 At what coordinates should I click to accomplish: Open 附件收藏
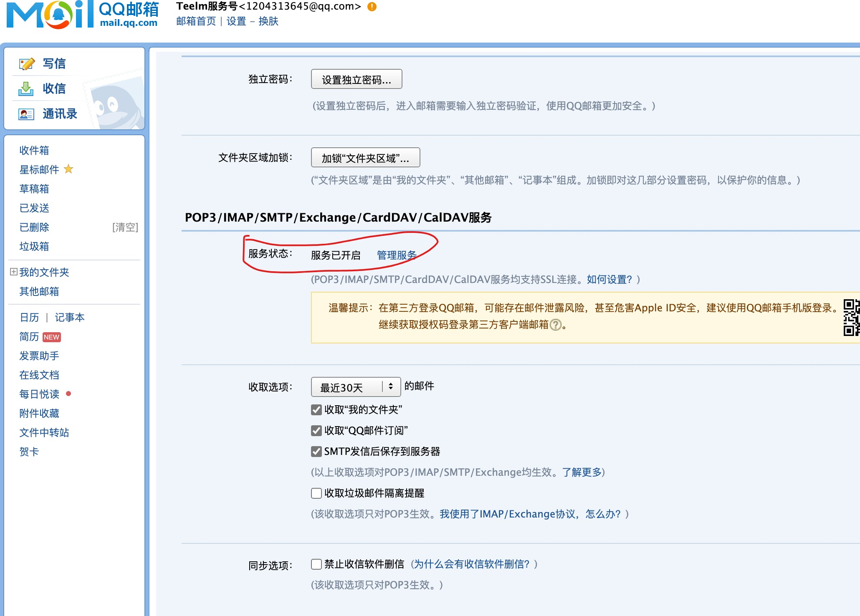(x=39, y=413)
